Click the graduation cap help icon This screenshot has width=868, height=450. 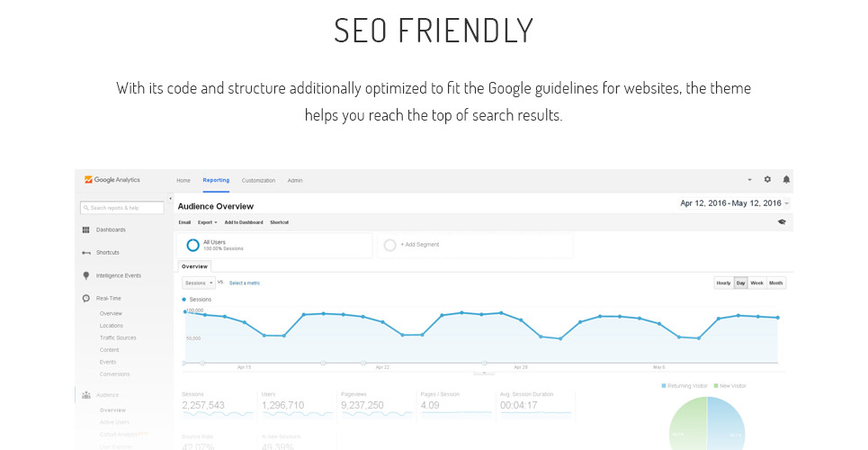(x=782, y=221)
